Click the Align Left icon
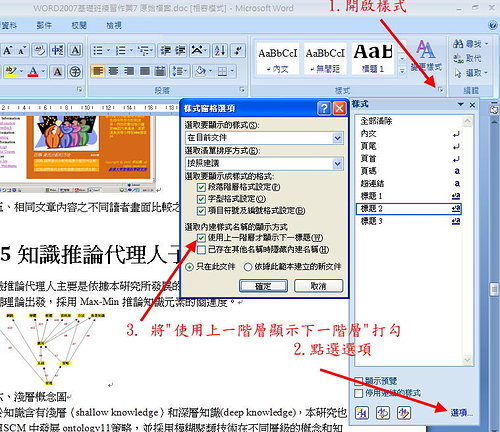 [97, 71]
